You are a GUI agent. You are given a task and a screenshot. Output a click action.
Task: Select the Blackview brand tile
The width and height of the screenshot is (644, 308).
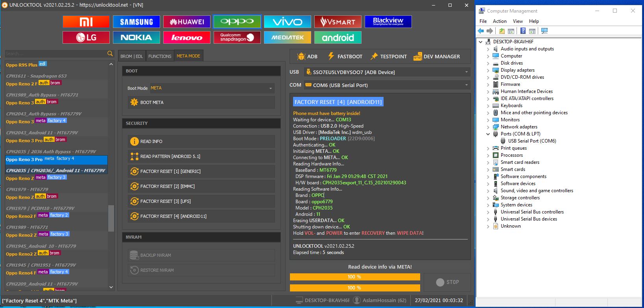point(388,22)
